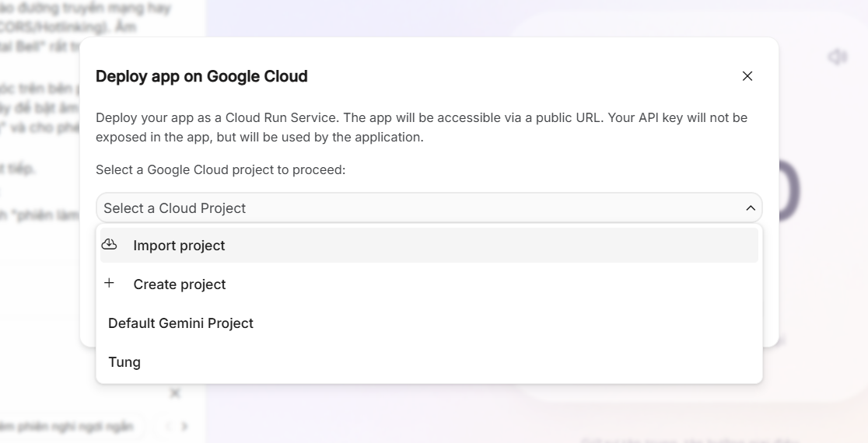Click the Select a Google Cloud project label

(x=220, y=169)
